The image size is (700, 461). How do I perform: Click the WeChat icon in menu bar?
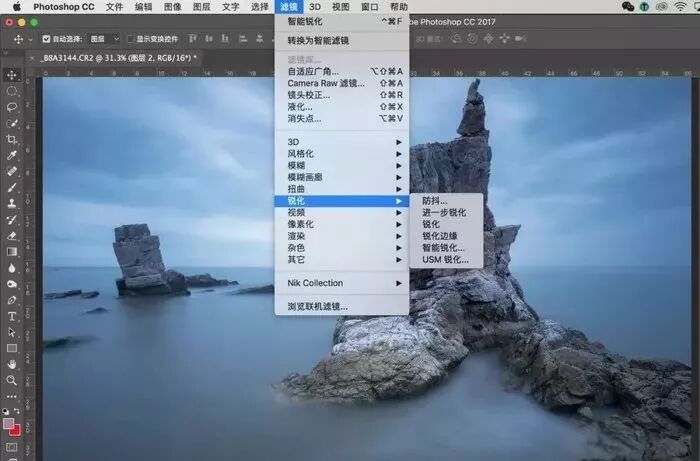tap(628, 6)
